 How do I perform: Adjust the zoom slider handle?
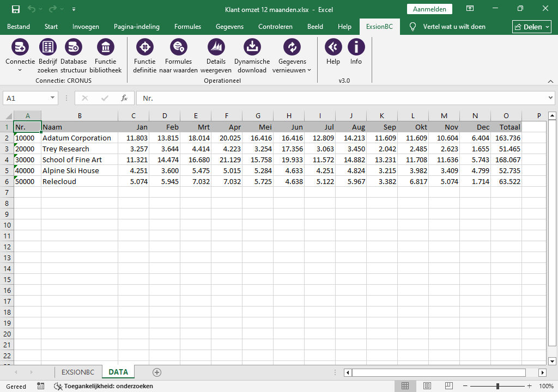pos(498,386)
